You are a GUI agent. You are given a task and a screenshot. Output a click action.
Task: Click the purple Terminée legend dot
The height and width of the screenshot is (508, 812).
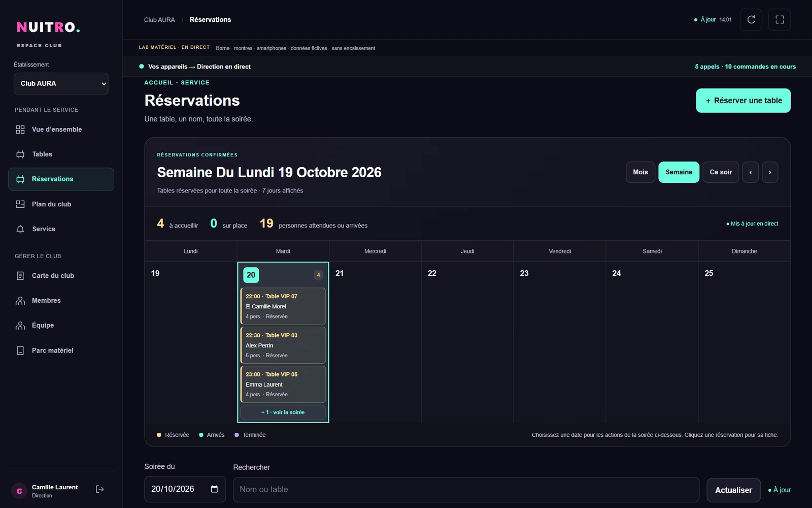click(236, 435)
